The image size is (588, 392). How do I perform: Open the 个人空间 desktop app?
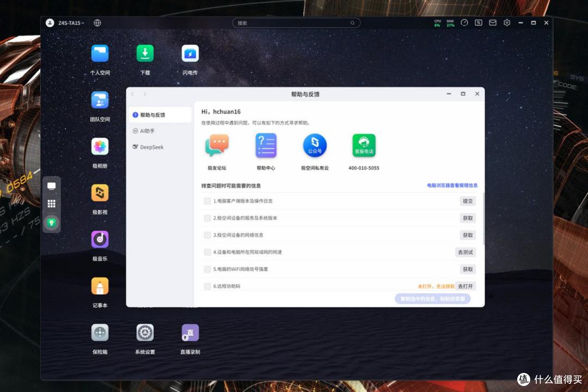pos(100,54)
